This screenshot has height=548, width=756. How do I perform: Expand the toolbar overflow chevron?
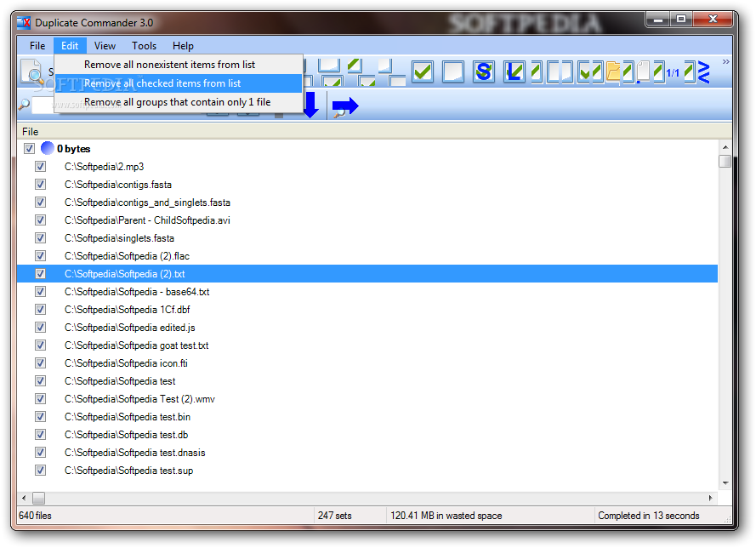coord(725,62)
